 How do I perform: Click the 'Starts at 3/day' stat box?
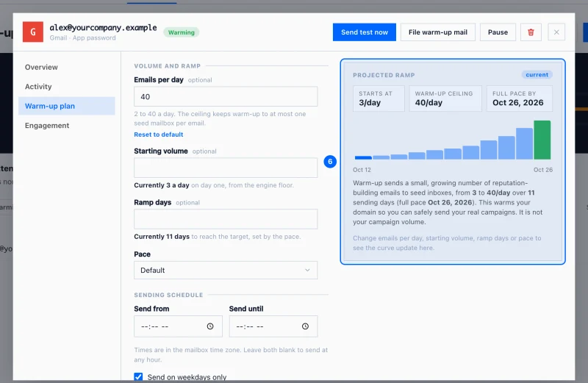(379, 99)
